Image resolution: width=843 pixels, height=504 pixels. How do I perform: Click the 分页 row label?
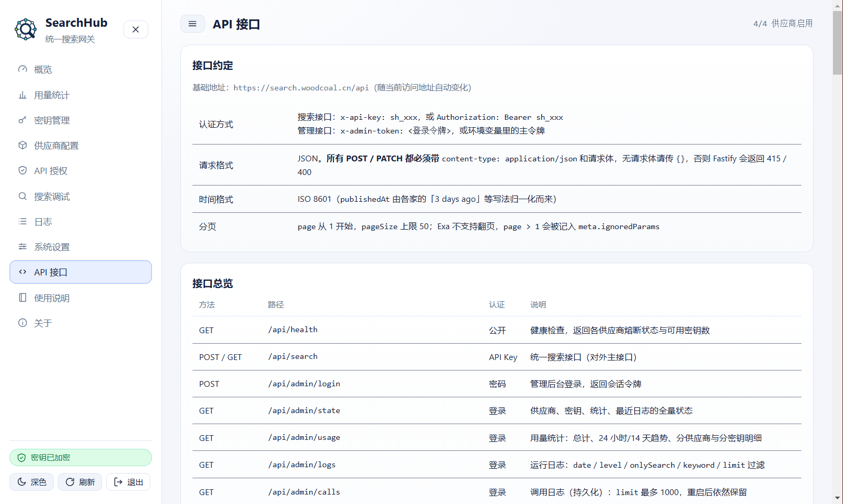pyautogui.click(x=208, y=227)
